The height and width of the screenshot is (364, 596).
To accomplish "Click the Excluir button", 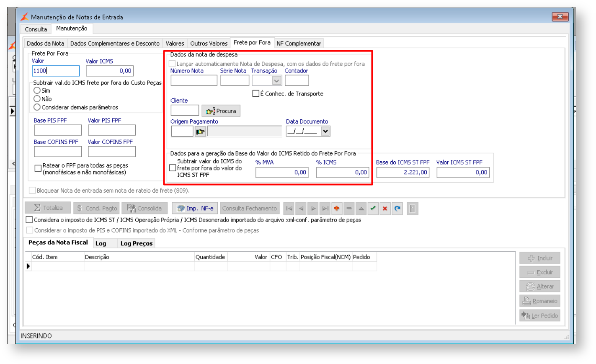I will tap(540, 272).
